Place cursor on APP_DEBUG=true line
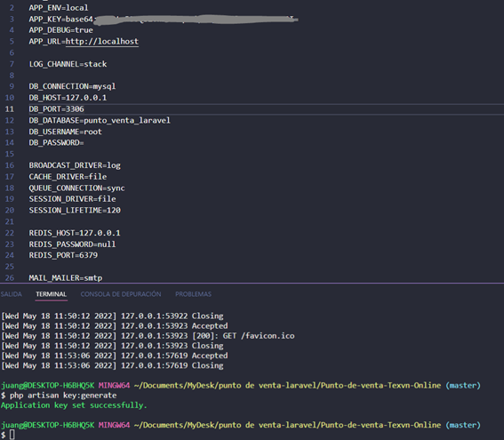The height and width of the screenshot is (440, 504). click(61, 30)
